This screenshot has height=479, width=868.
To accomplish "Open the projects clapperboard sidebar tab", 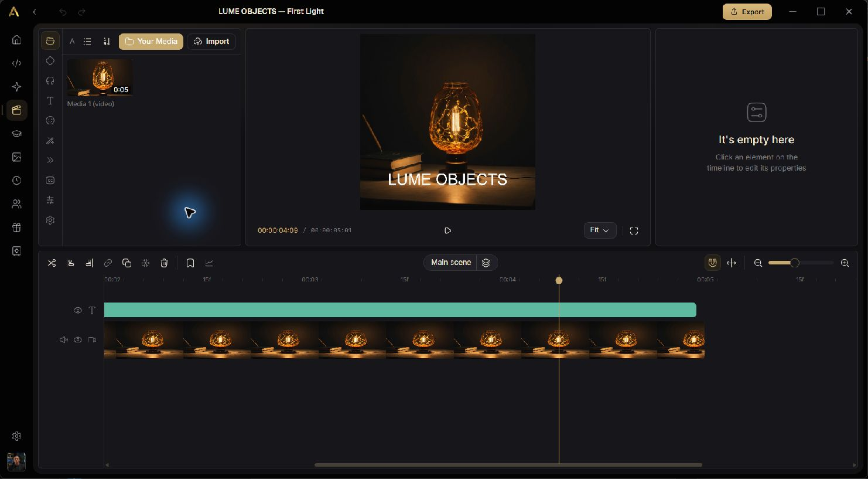I will coord(16,110).
